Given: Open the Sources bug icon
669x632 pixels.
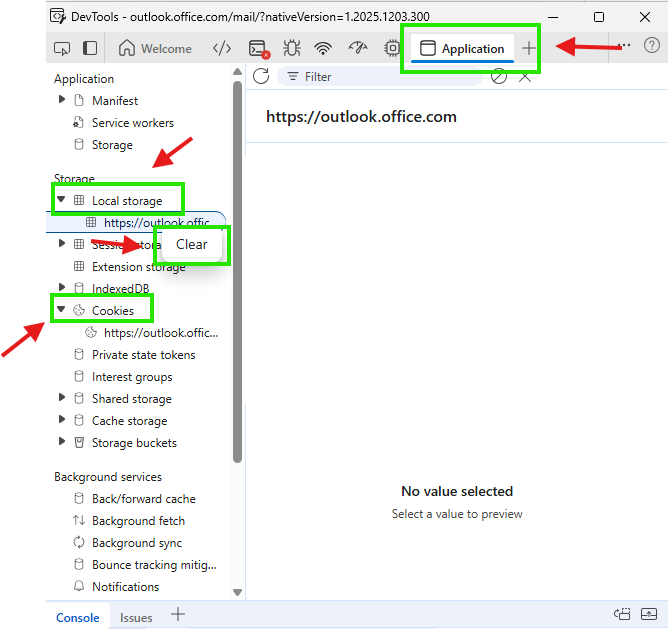Looking at the screenshot, I should coord(292,48).
